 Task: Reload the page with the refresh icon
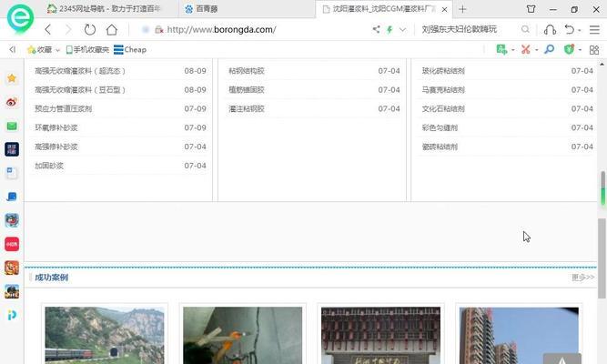[x=90, y=30]
